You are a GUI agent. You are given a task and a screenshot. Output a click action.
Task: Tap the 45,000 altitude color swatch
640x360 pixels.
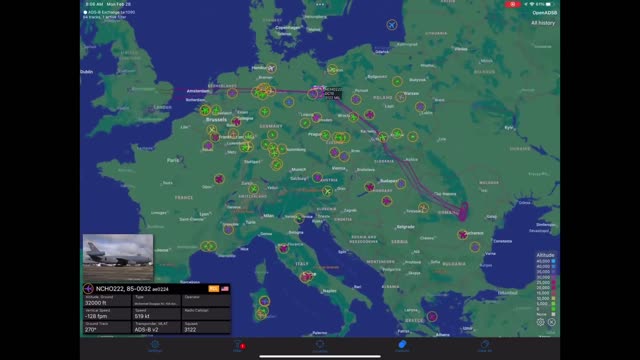(553, 261)
